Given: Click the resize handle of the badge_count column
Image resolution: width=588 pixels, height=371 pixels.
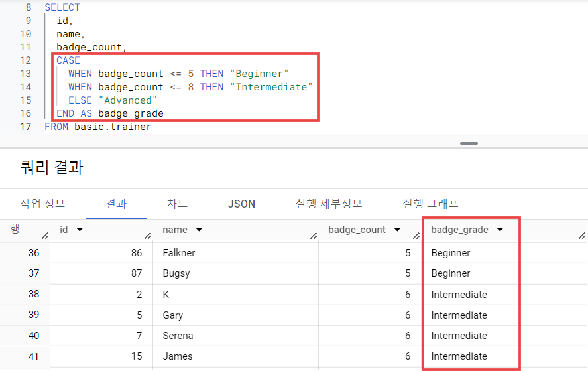Looking at the screenshot, I should pos(416,236).
